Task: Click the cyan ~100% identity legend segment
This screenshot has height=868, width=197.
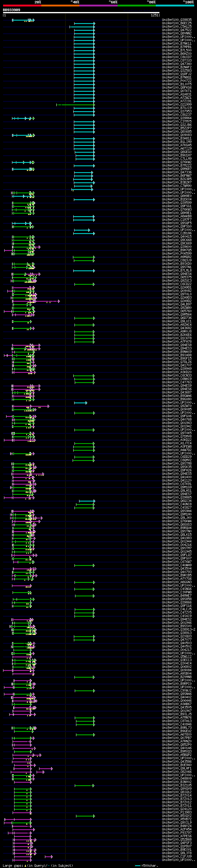Action: [175, 6]
